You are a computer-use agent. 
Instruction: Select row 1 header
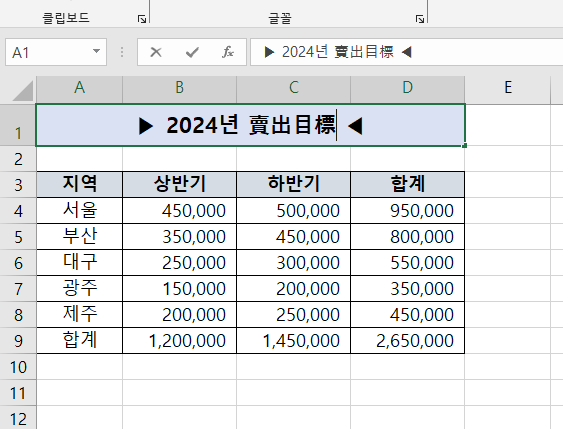click(x=18, y=125)
